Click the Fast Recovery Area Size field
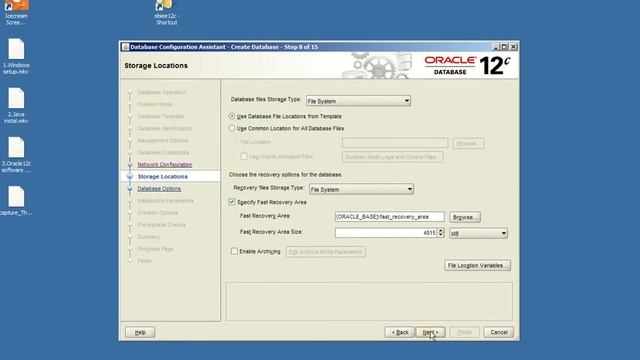This screenshot has width=640, height=360. tap(386, 233)
